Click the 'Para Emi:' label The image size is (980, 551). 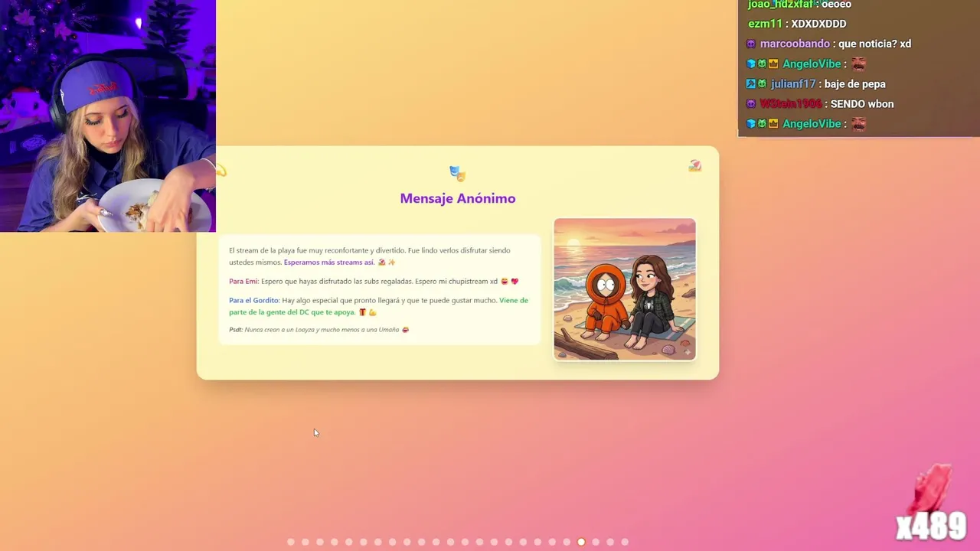(243, 282)
